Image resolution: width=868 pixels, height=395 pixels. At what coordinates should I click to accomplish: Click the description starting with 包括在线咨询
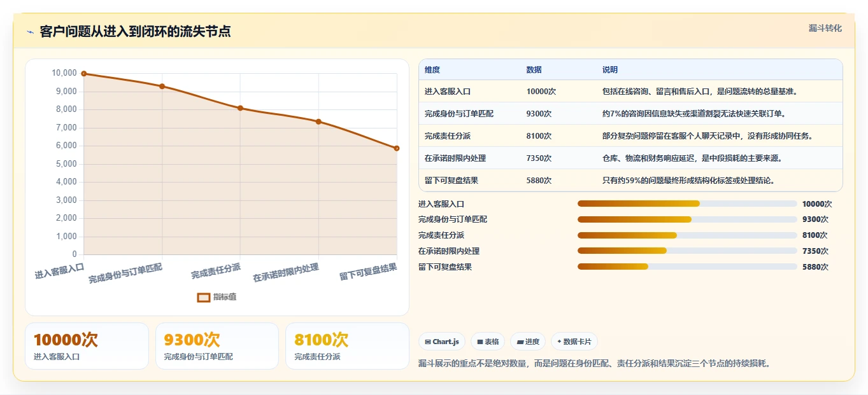700,92
